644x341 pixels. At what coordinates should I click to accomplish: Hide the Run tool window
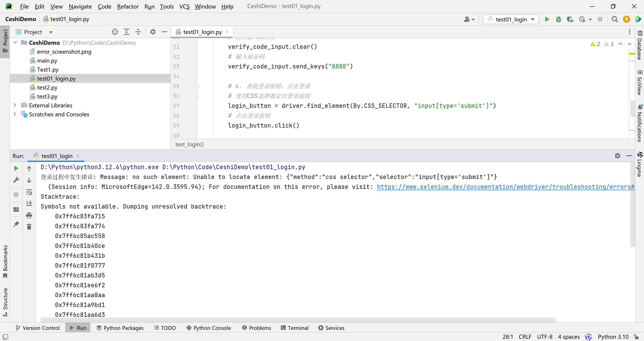(x=629, y=156)
